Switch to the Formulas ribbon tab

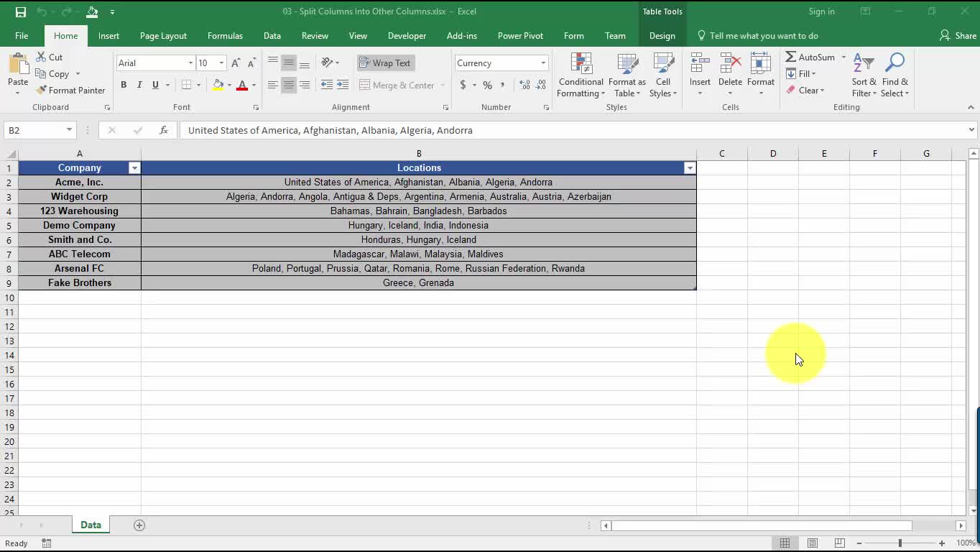point(225,36)
